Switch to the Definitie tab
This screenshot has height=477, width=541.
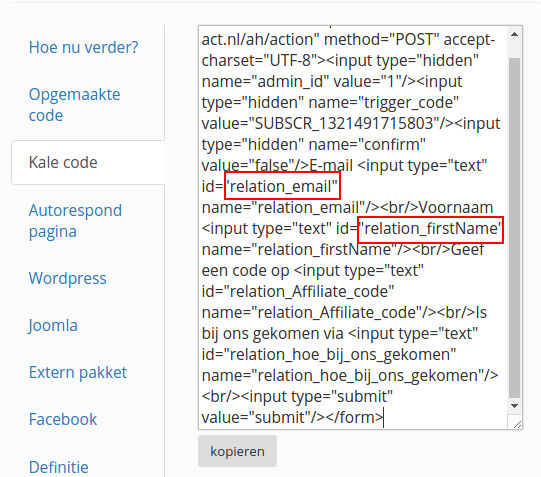click(59, 467)
